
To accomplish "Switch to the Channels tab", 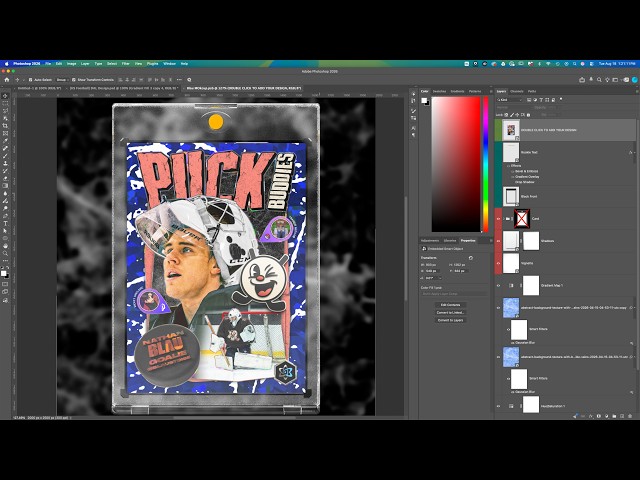I will click(x=517, y=91).
